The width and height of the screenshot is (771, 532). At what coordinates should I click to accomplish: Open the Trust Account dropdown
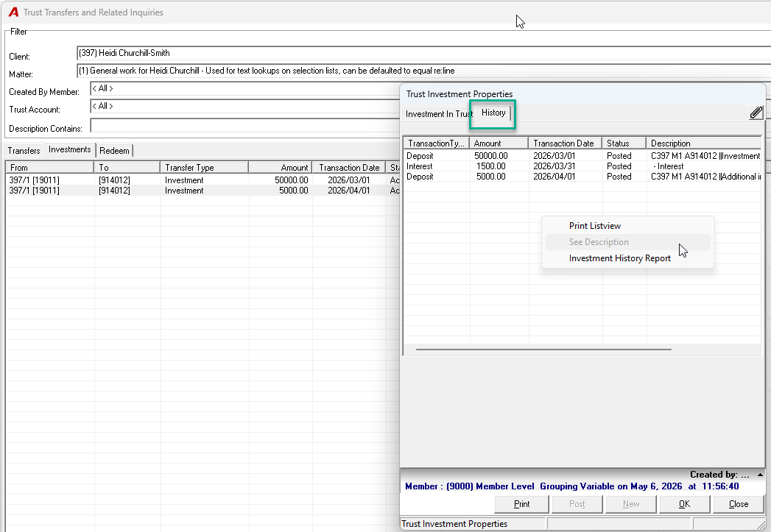coord(245,106)
